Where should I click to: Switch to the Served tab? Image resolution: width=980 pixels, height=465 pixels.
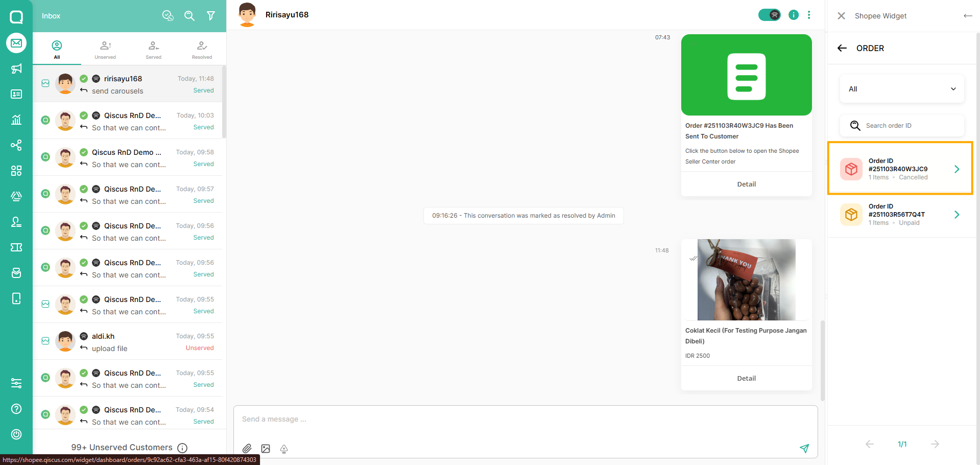click(x=154, y=49)
